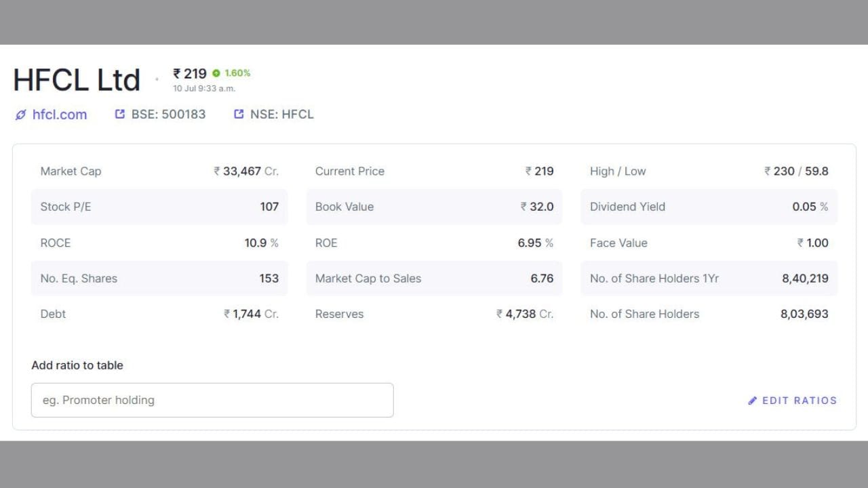This screenshot has height=488, width=868.
Task: Click the green up arrow price indicator
Action: (x=216, y=73)
